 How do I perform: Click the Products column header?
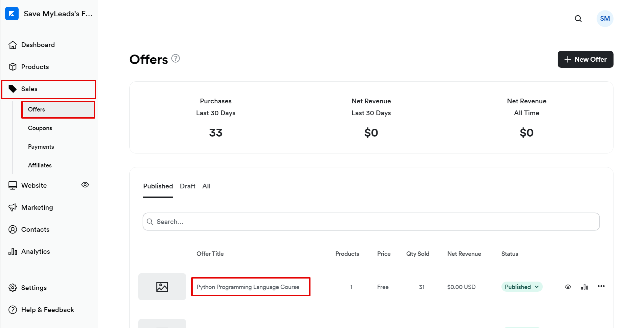(x=347, y=254)
